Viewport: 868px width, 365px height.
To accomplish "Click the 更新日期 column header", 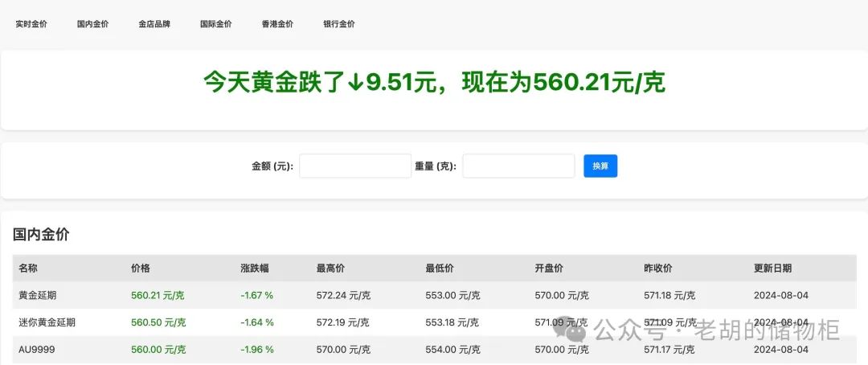I will pos(773,268).
